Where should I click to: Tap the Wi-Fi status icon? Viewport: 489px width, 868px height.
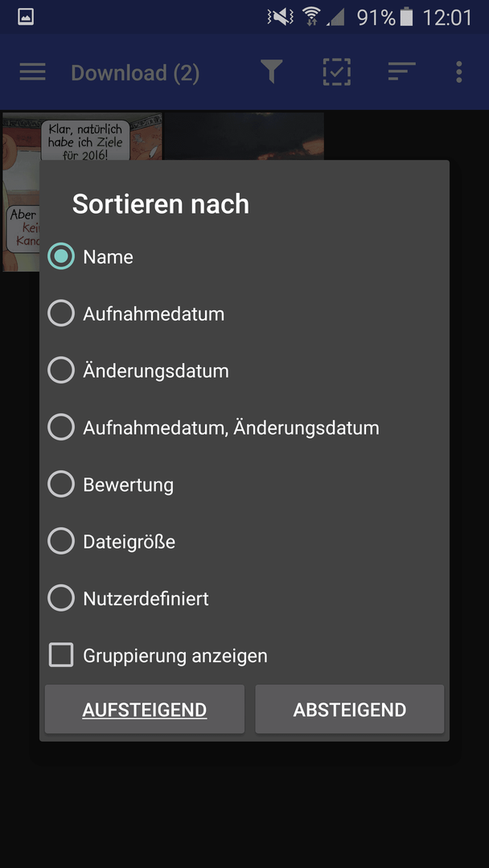point(312,17)
